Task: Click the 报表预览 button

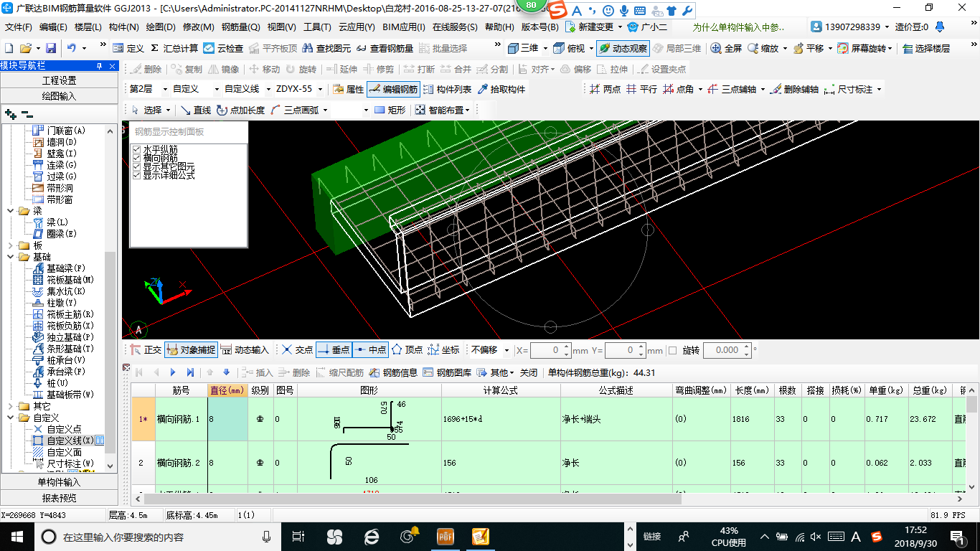Action: coord(59,498)
